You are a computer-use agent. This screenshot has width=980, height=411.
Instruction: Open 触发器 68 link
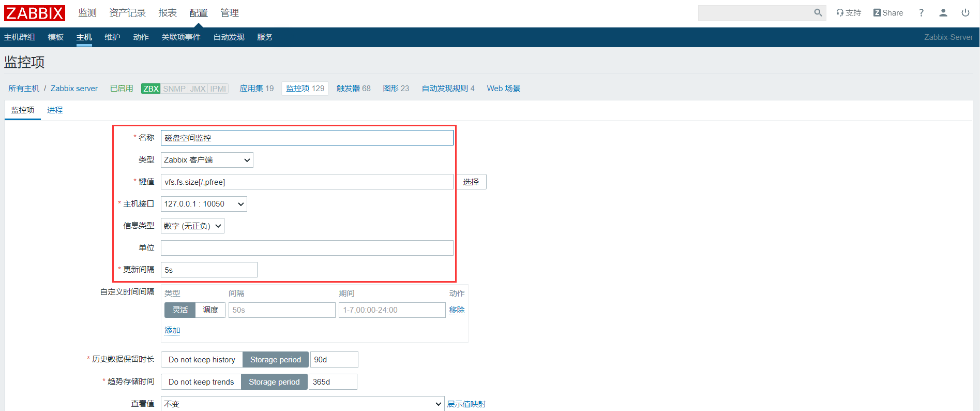coord(354,89)
